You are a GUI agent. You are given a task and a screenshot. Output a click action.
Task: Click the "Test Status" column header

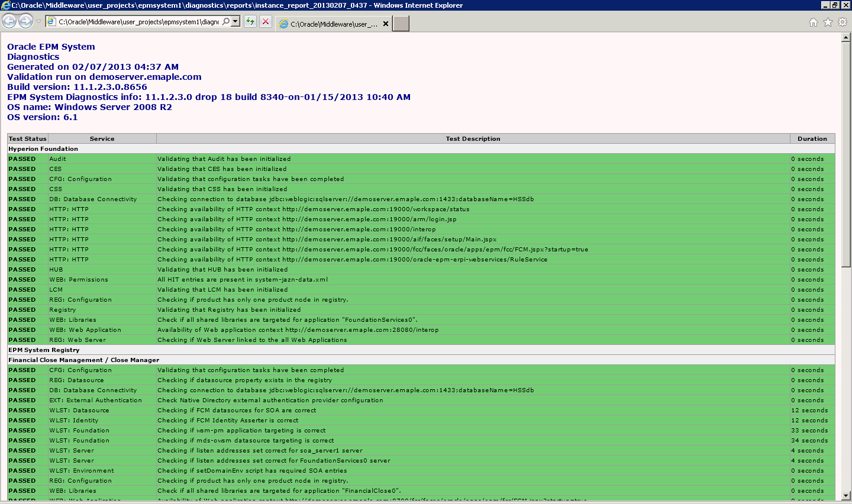pos(27,139)
